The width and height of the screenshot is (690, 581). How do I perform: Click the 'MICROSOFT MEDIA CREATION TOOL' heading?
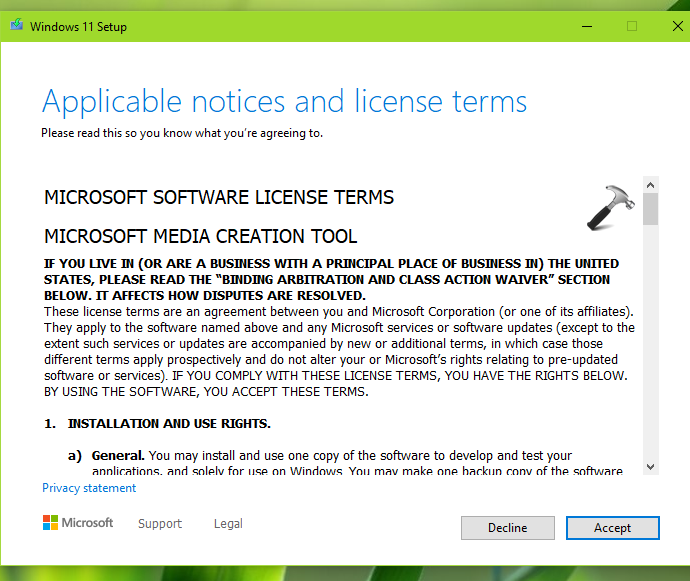pos(200,236)
